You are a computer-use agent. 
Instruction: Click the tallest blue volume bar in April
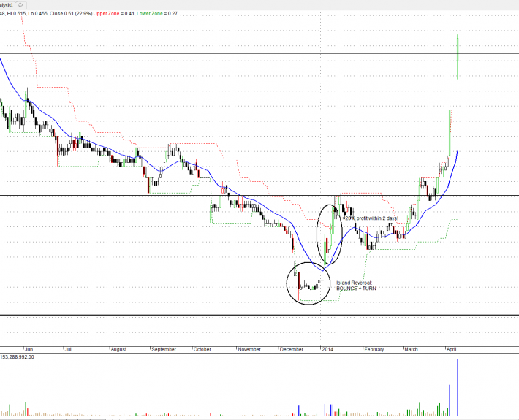pyautogui.click(x=458, y=387)
